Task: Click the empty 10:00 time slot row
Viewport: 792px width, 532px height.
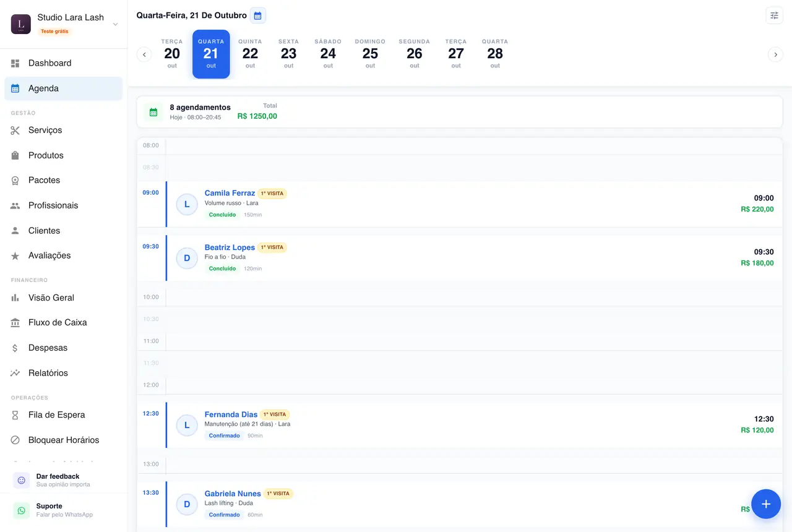Action: pyautogui.click(x=460, y=297)
